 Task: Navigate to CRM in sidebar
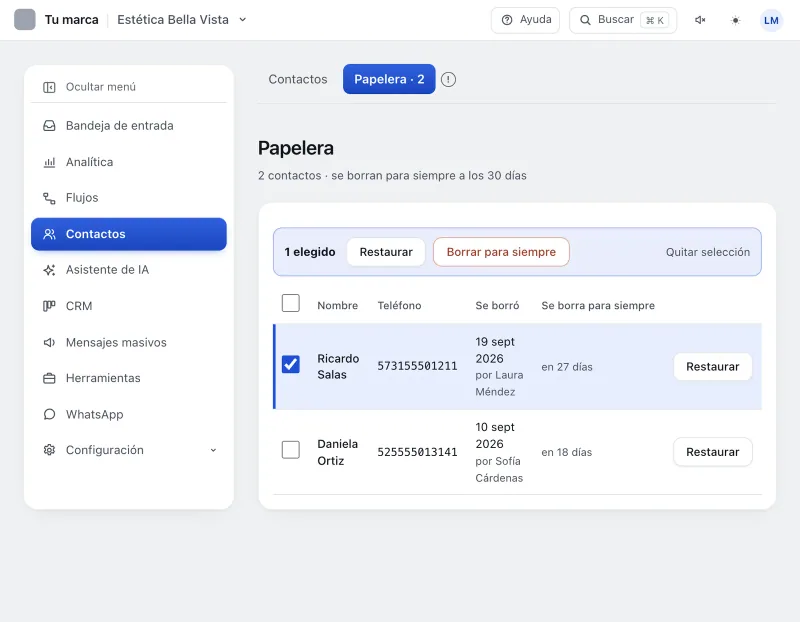129,306
